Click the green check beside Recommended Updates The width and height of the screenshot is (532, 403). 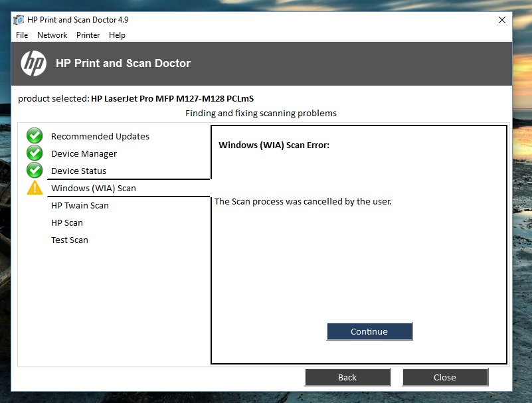click(x=35, y=135)
